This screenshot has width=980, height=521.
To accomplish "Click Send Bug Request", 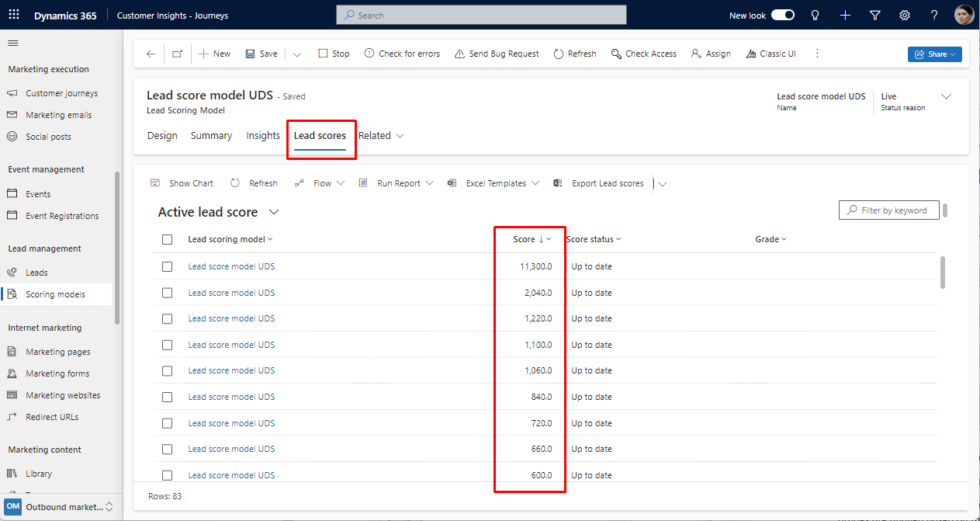I will click(497, 54).
